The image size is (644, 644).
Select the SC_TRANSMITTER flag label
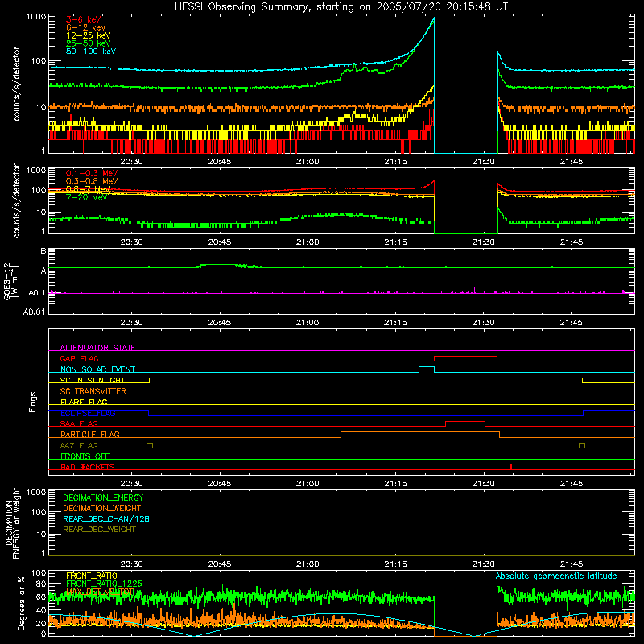(x=93, y=391)
